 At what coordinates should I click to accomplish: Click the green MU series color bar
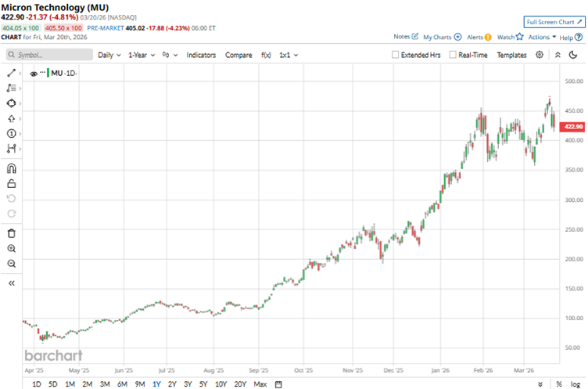(48, 73)
